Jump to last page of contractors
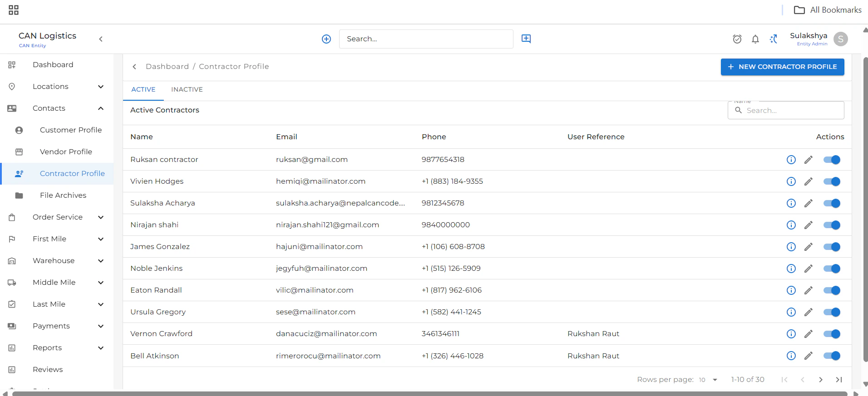The image size is (868, 396). (839, 380)
